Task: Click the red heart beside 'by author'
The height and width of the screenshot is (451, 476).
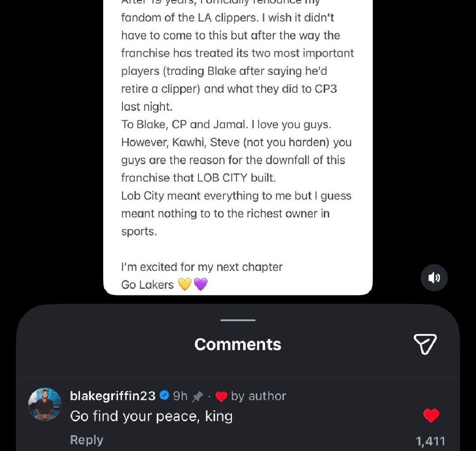Action: pyautogui.click(x=222, y=396)
